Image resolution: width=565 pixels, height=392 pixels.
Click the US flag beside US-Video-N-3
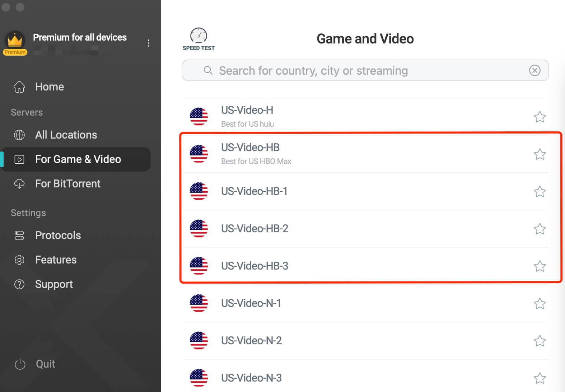(199, 378)
